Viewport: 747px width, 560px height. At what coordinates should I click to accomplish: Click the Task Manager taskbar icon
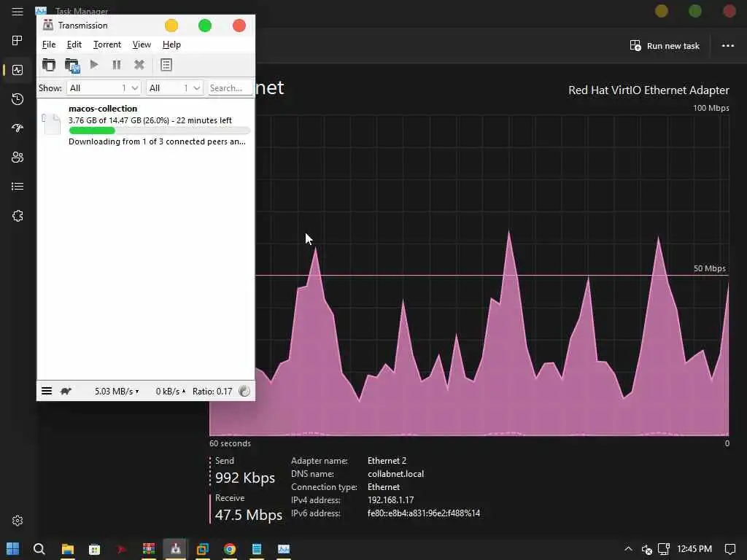[284, 549]
